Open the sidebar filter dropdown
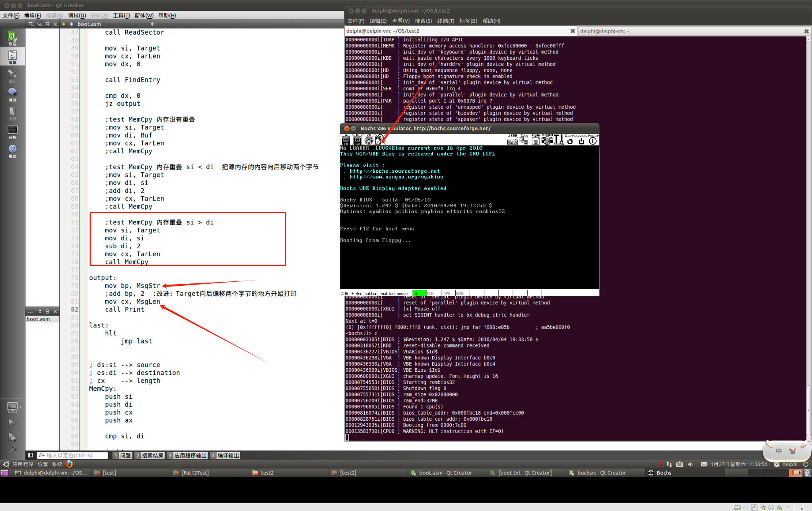The height and width of the screenshot is (511, 812). point(31,24)
